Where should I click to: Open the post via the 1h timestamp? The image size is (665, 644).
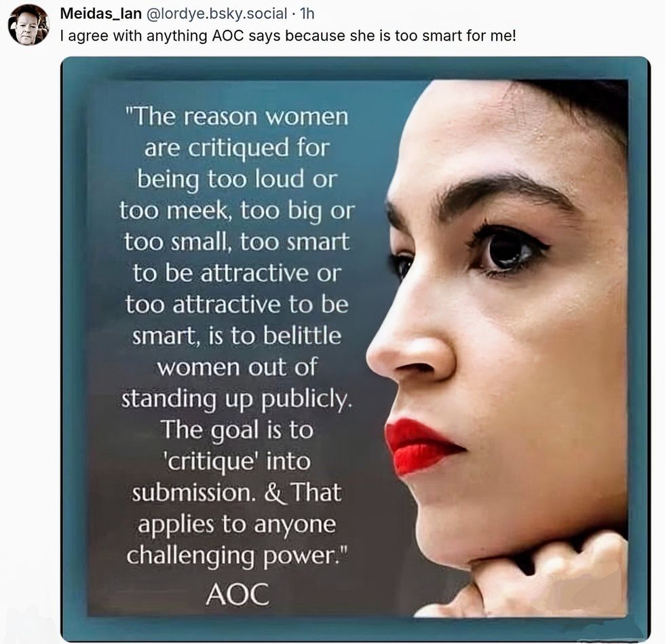coord(307,14)
